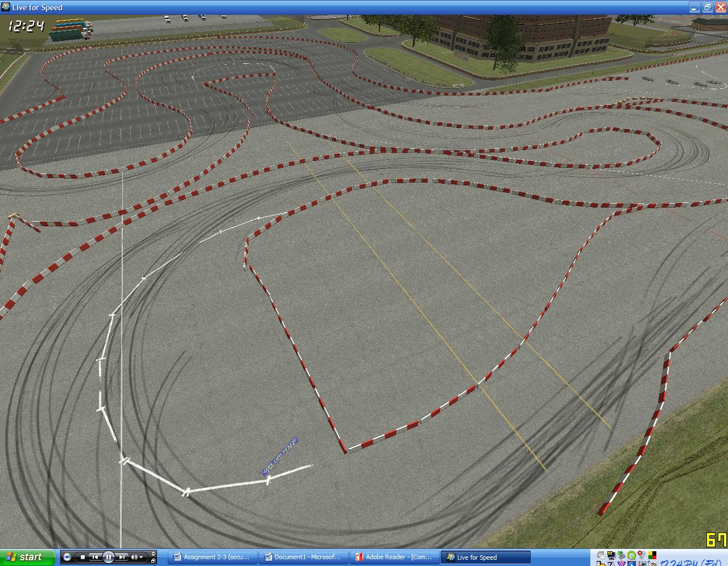728x566 pixels.
Task: Click the Live for Speed title bar
Action: pyautogui.click(x=364, y=7)
